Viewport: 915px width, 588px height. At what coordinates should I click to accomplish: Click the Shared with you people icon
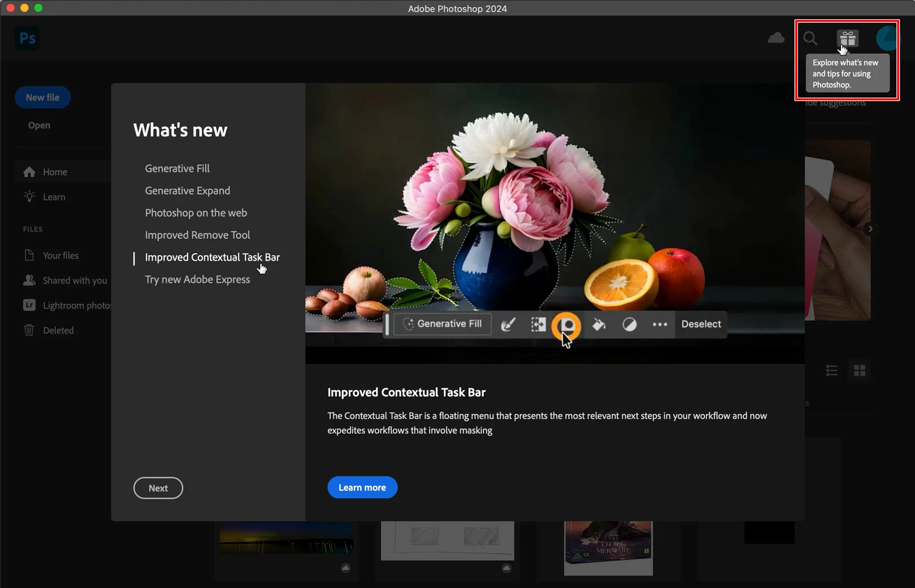click(29, 280)
